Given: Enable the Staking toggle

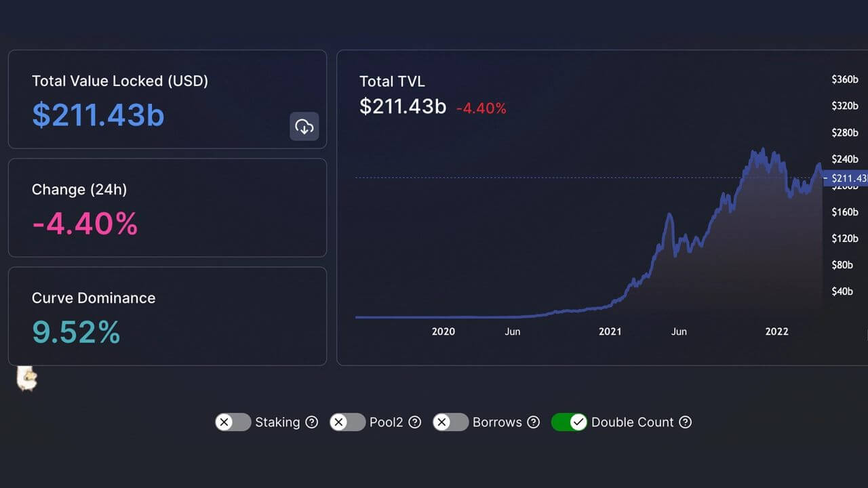Looking at the screenshot, I should 233,422.
